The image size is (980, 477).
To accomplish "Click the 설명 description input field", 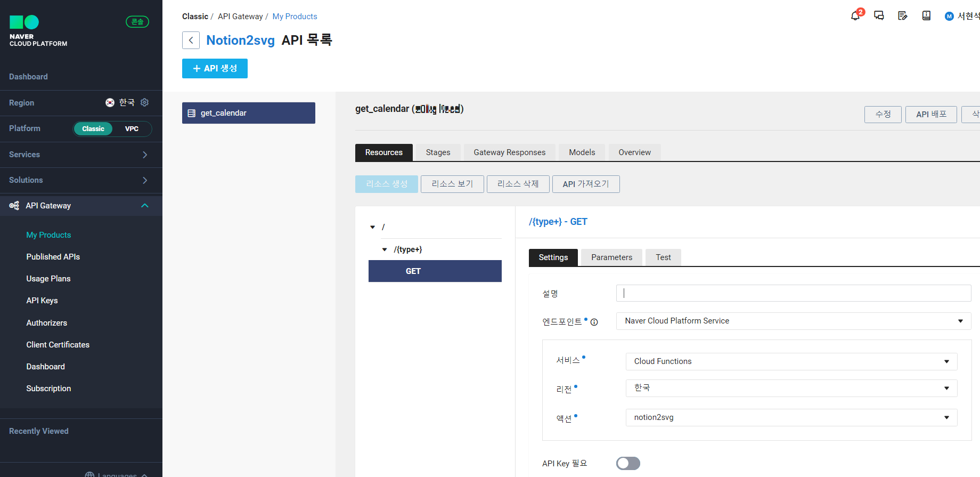I will (794, 293).
